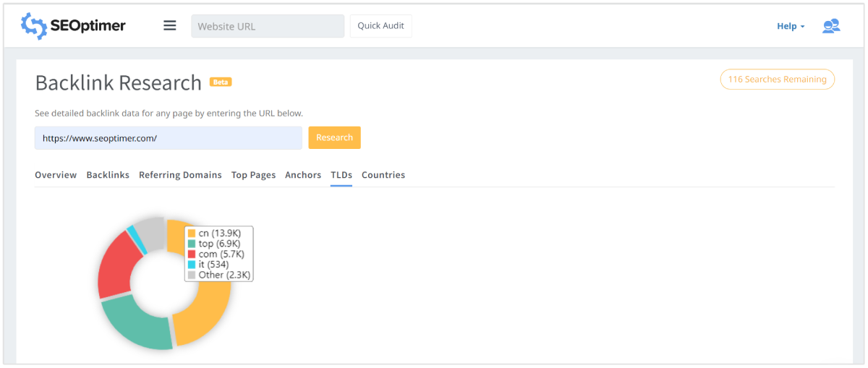Click the SEOptimer gear logo
The width and height of the screenshot is (868, 368).
coord(33,26)
